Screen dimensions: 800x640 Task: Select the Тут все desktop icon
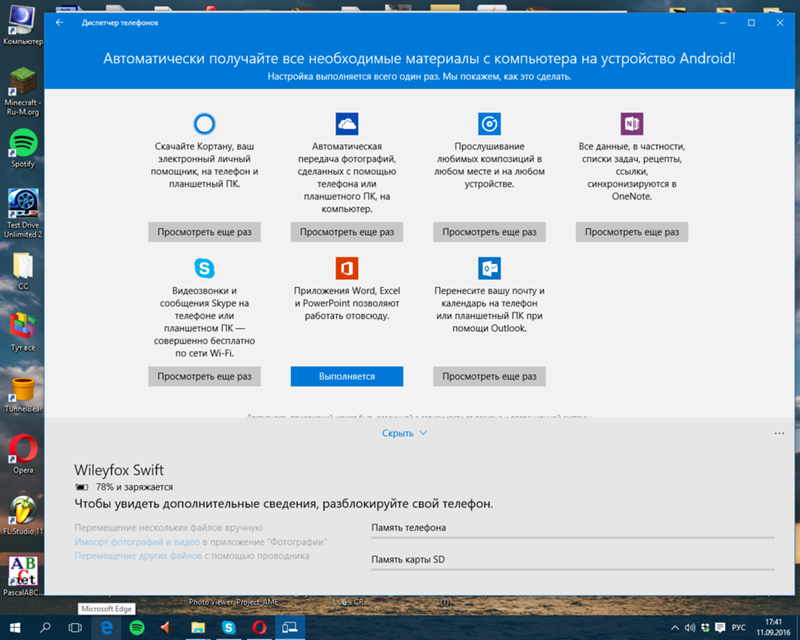23,332
